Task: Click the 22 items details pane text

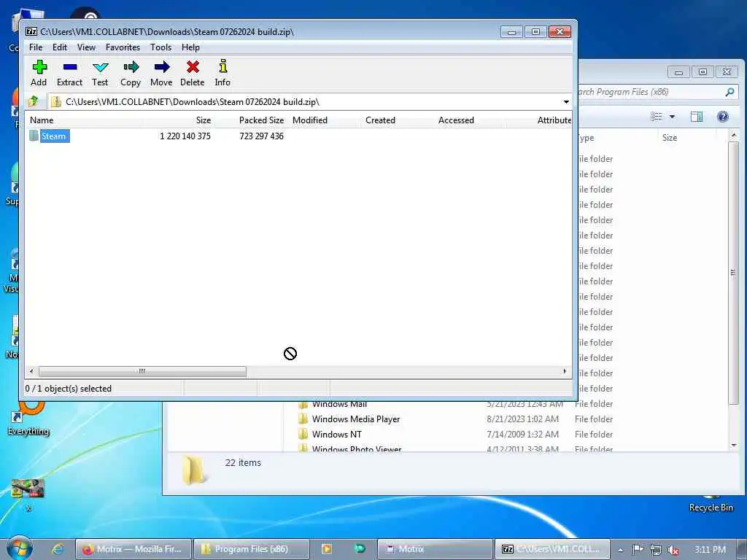Action: pos(243,462)
